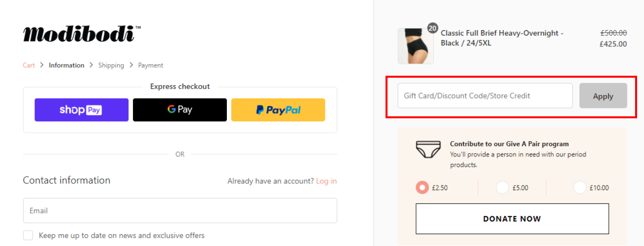Tick the news and exclusive offers checkbox
Screen dimensions: 644x246
point(28,236)
